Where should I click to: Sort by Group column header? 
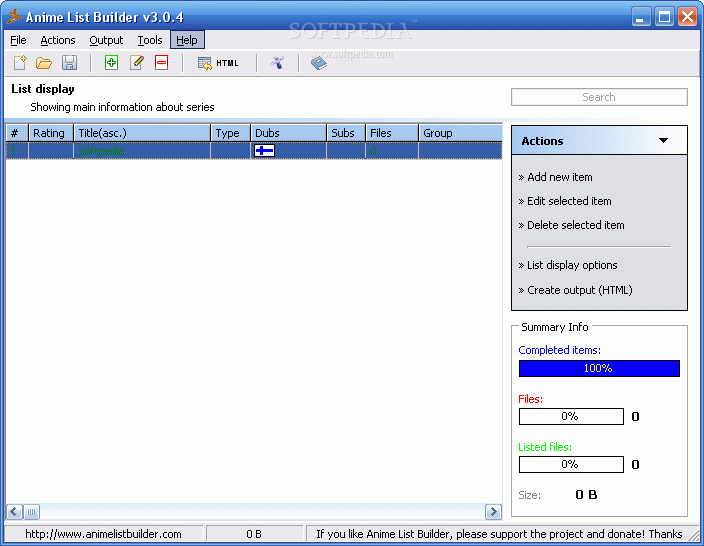click(x=461, y=133)
